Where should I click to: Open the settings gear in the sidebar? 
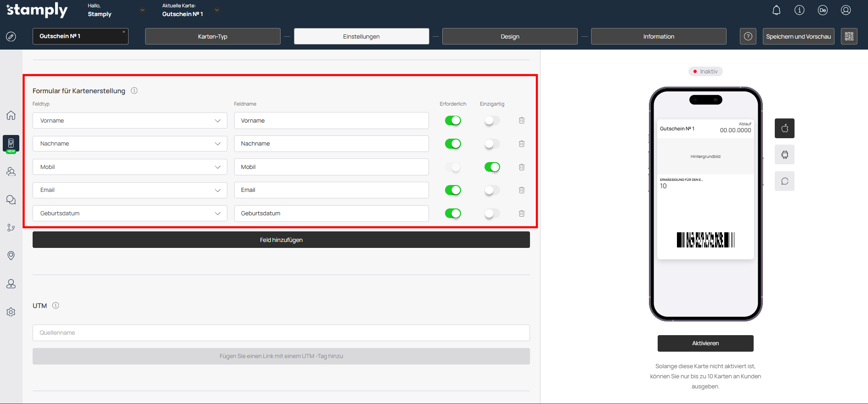click(x=11, y=312)
